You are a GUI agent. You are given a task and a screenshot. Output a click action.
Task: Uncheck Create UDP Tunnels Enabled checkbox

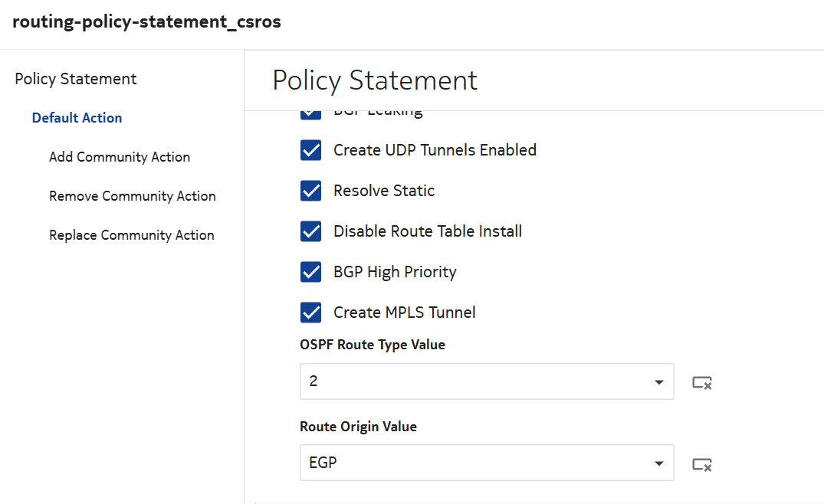pyautogui.click(x=310, y=150)
